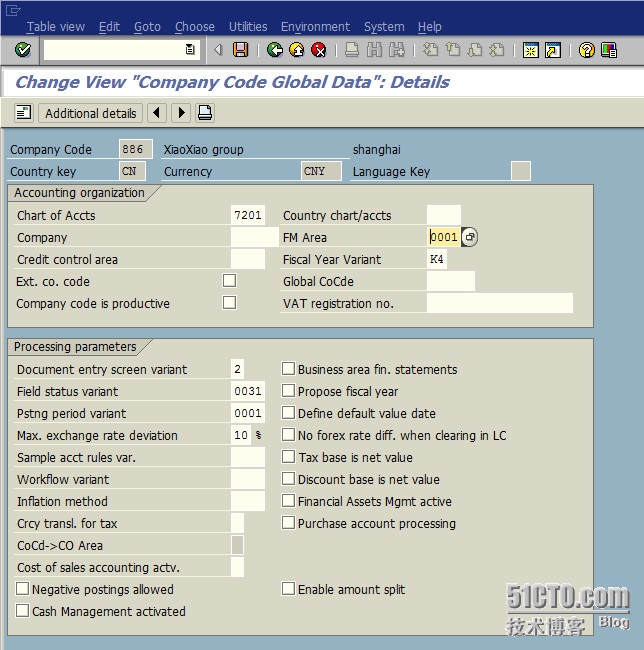Click the Print icon in the standard toolbar
Image resolution: width=644 pixels, height=650 pixels.
click(x=352, y=50)
